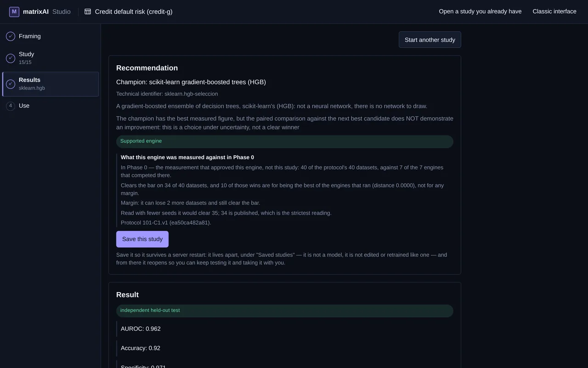Click the matrixAI logo icon
The width and height of the screenshot is (588, 368).
click(14, 11)
